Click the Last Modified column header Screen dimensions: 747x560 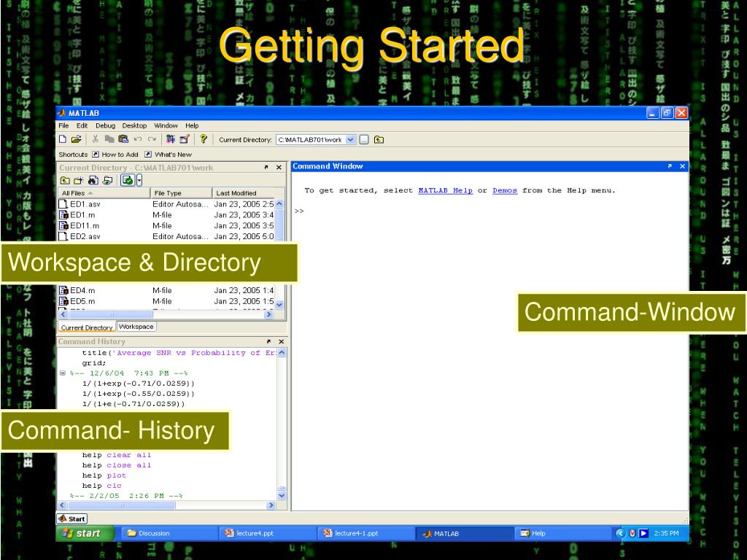coord(244,192)
